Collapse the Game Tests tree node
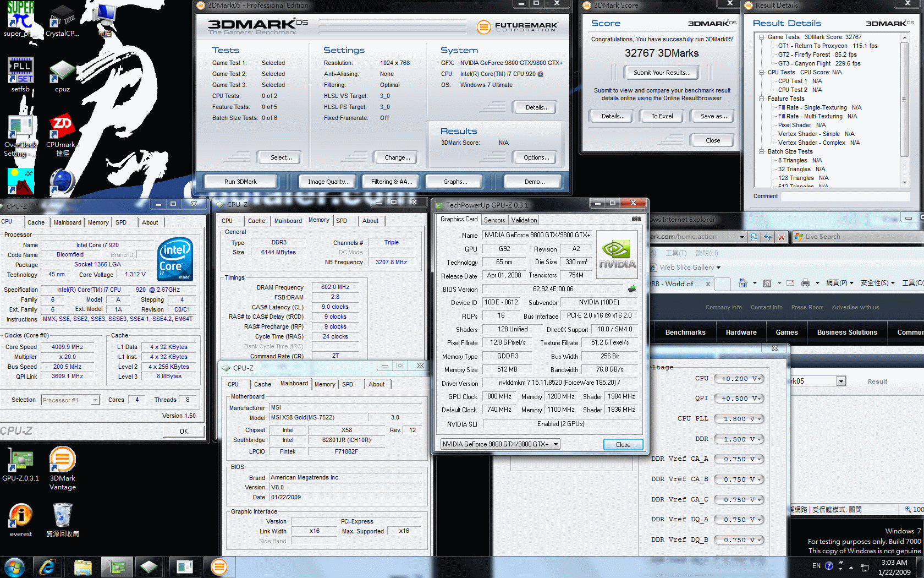Viewport: 924px width, 578px height. (x=762, y=37)
